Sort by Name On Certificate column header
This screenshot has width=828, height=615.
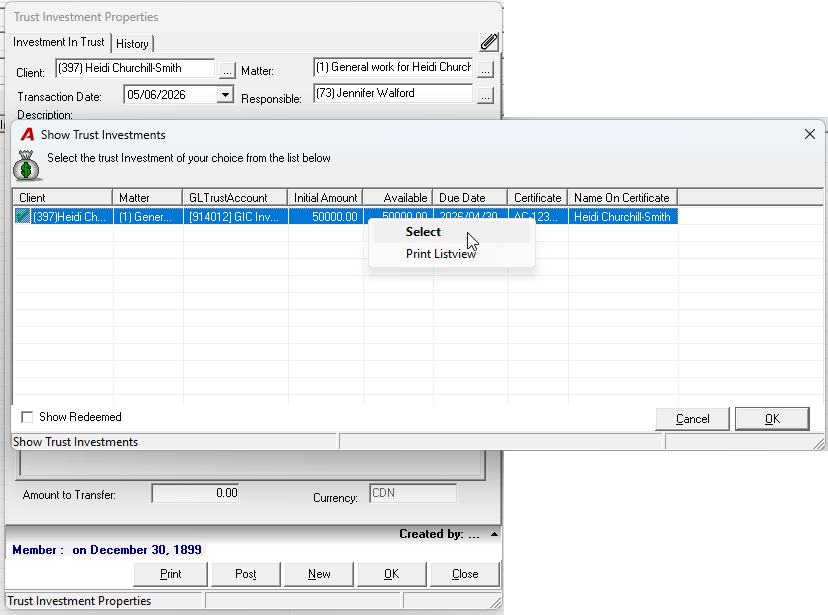[623, 198]
